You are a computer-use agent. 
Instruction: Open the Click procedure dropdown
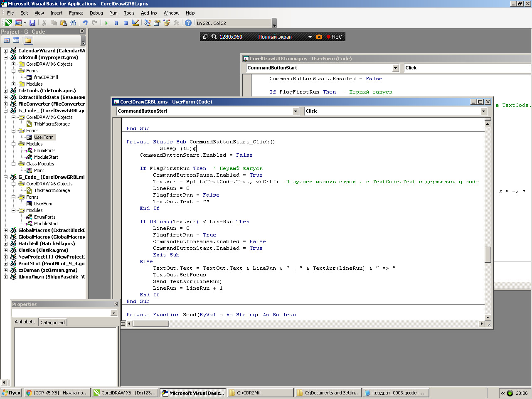pyautogui.click(x=483, y=111)
